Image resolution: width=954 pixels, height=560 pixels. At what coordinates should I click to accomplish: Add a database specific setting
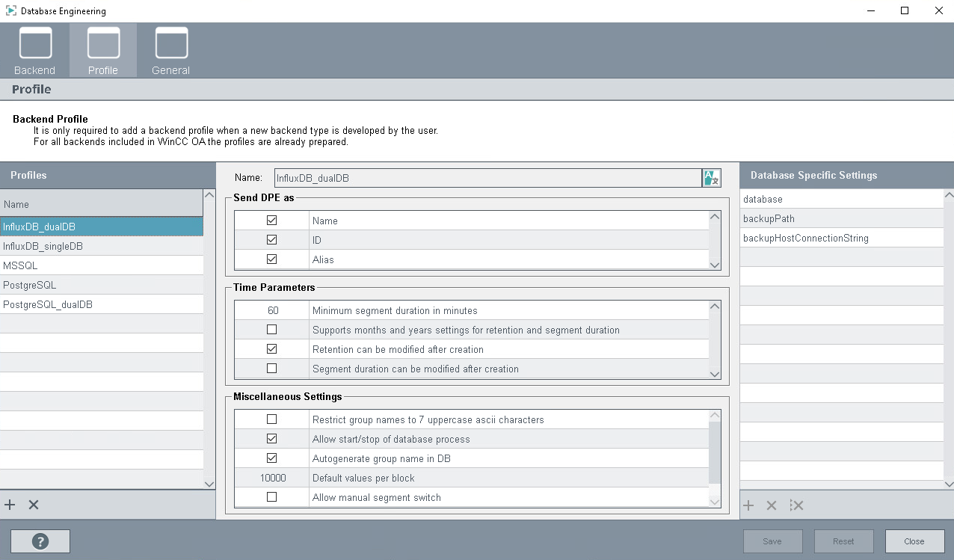pyautogui.click(x=748, y=506)
